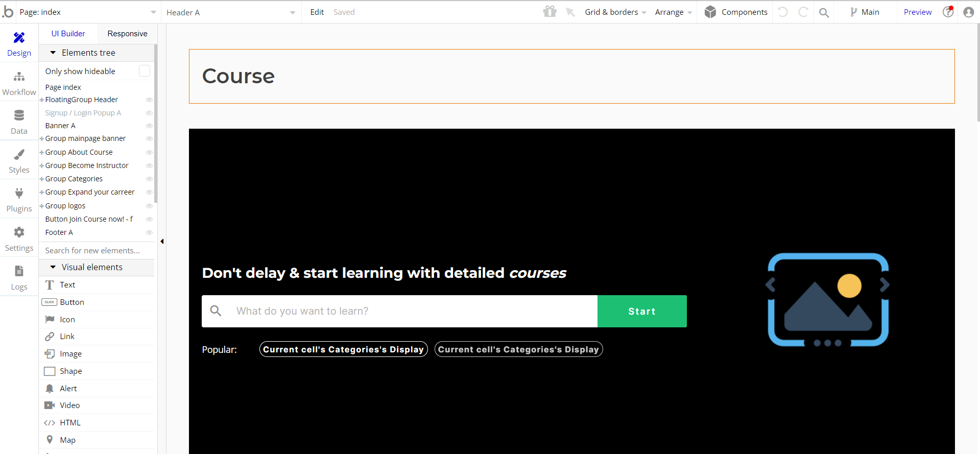Select the slideshow image placeholder on canvas
980x454 pixels.
(827, 300)
